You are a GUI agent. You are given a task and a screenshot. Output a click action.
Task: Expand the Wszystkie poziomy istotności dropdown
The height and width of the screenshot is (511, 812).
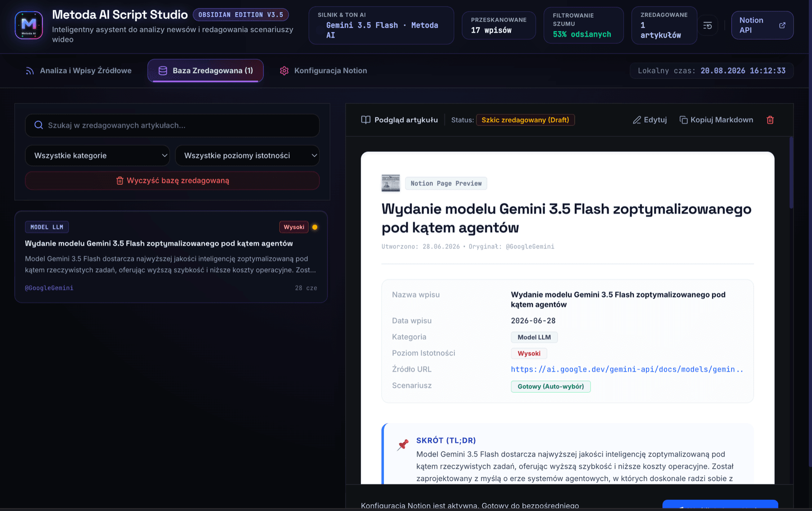(x=247, y=156)
